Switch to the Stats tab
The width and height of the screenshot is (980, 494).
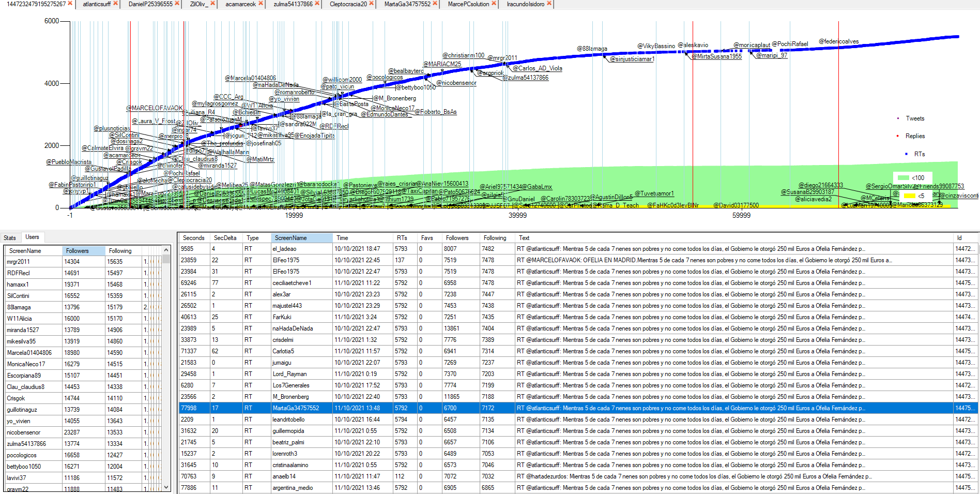(x=10, y=238)
